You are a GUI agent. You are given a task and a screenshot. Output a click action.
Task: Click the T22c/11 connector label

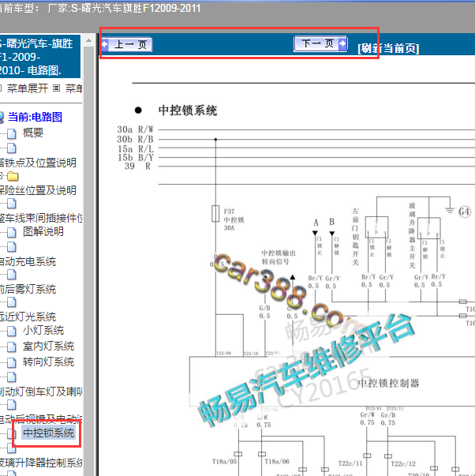click(350, 463)
